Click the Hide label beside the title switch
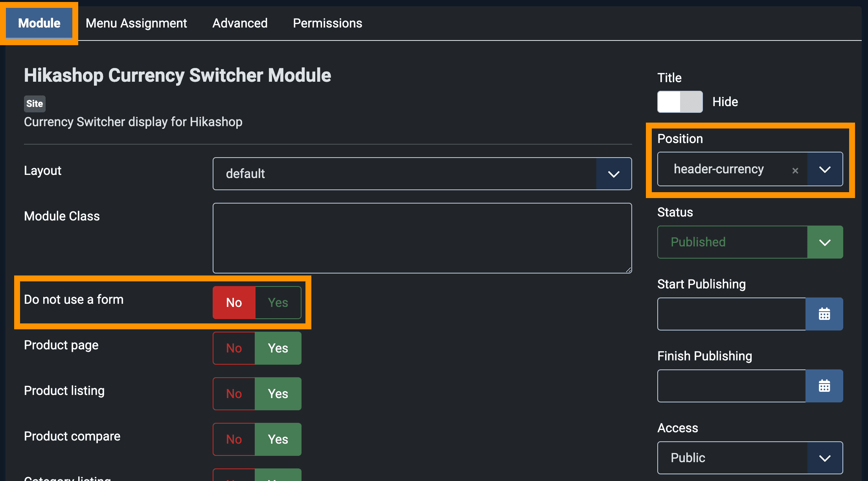 [725, 102]
